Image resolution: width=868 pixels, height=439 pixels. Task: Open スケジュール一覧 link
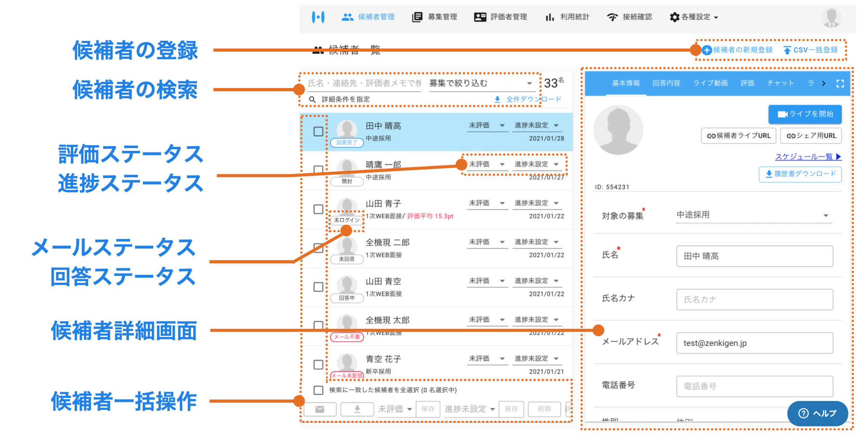808,157
